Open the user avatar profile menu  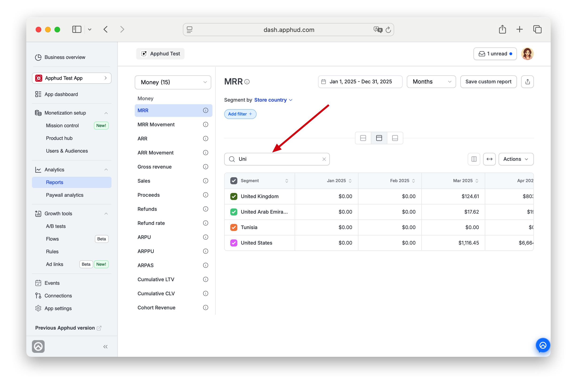point(527,54)
